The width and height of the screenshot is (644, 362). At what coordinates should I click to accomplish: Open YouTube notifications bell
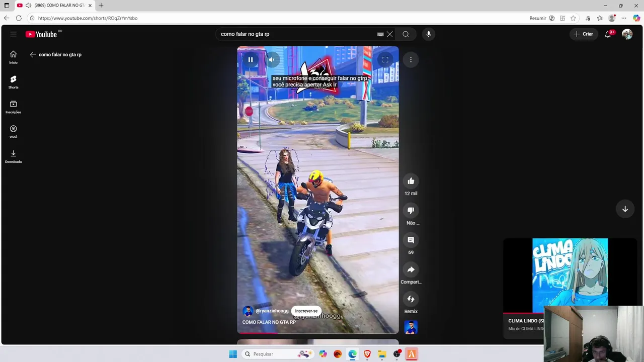608,34
